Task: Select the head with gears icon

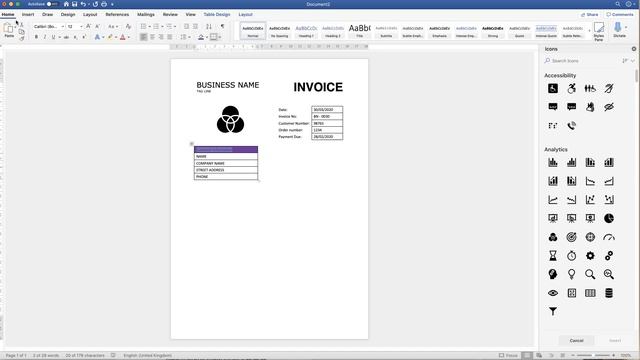Action: pos(553,274)
